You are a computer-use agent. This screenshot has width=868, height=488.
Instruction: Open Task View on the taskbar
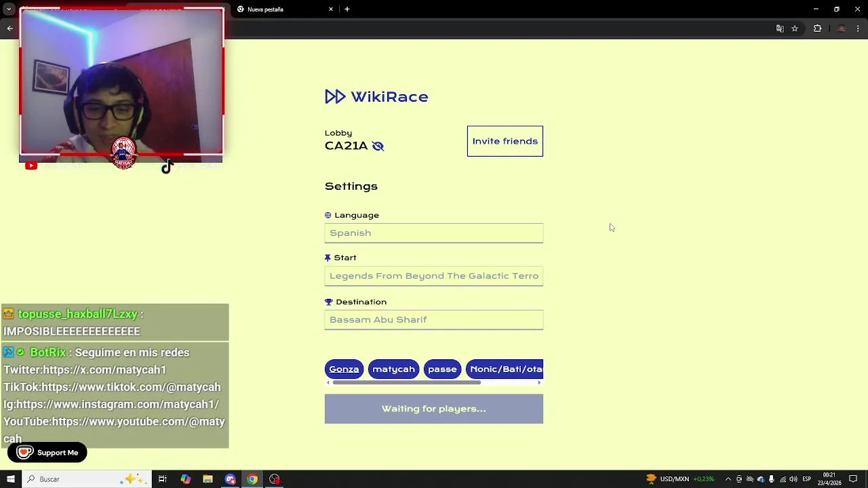click(163, 479)
